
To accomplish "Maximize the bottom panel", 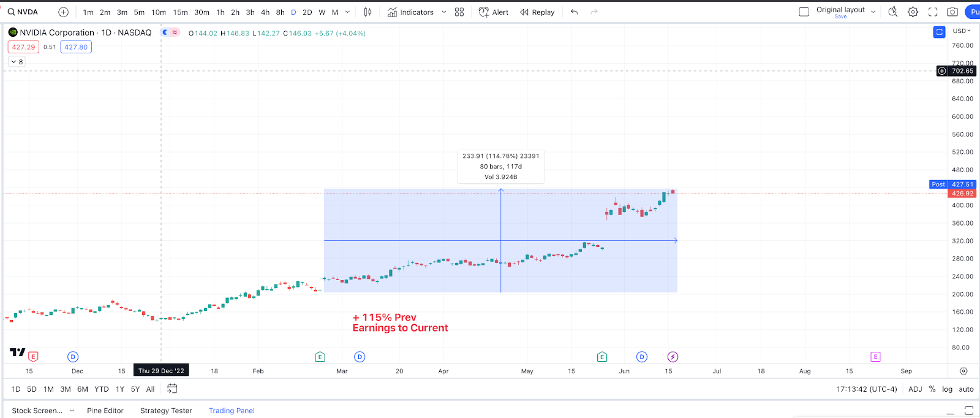I will (969, 411).
